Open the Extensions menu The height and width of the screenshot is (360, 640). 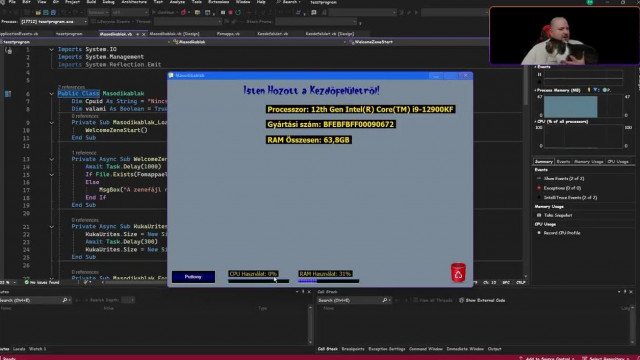tap(219, 2)
